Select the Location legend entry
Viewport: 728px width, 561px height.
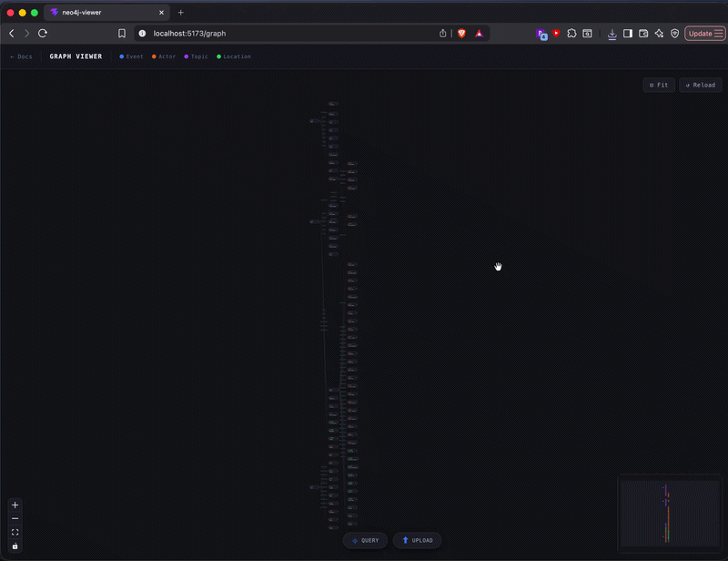(x=234, y=56)
